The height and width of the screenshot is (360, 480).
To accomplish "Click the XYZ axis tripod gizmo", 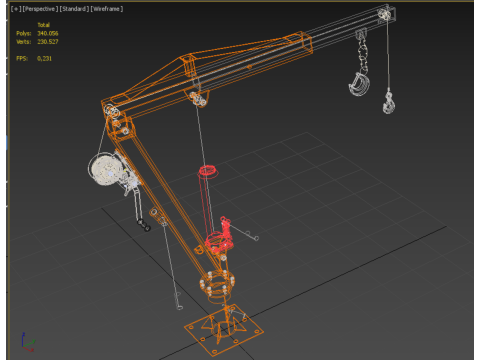I will (x=28, y=341).
